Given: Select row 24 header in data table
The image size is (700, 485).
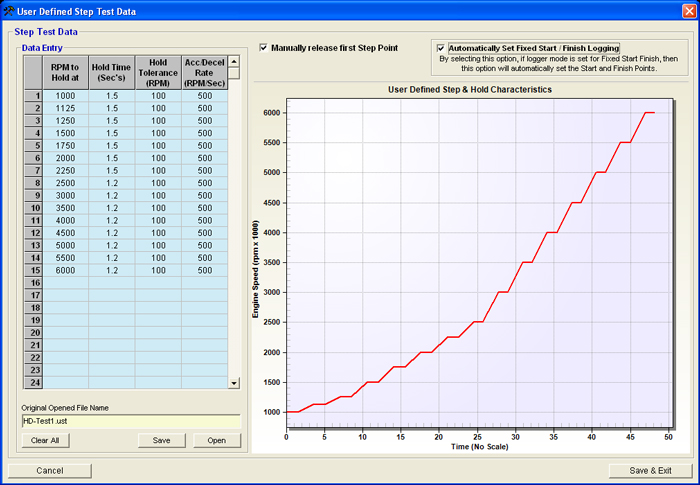Looking at the screenshot, I should click(32, 382).
